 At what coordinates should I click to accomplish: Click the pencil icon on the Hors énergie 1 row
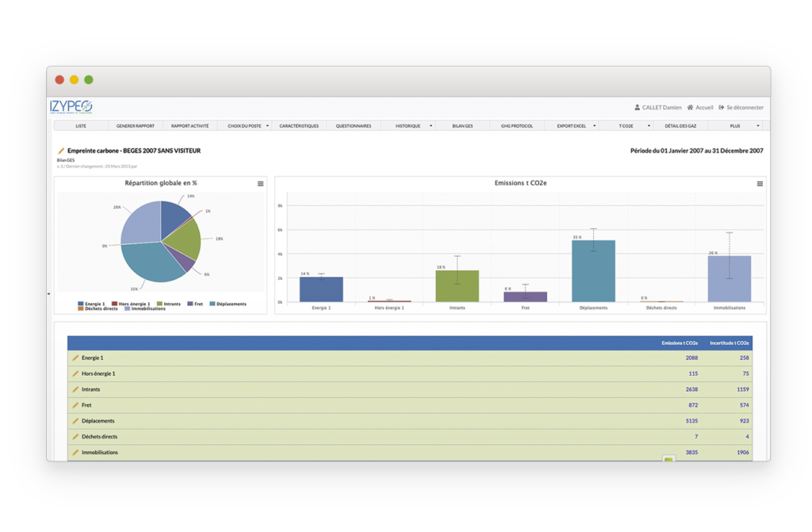tap(75, 373)
